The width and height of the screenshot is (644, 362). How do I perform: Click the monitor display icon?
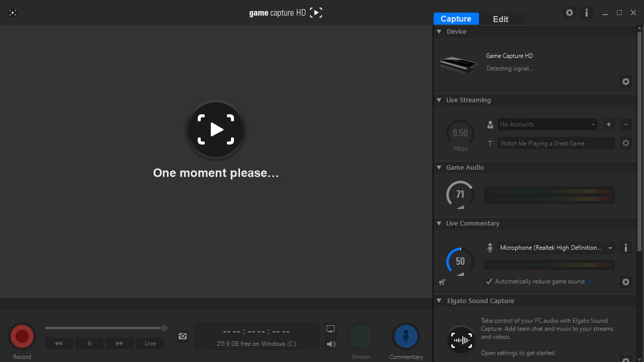[x=331, y=329]
